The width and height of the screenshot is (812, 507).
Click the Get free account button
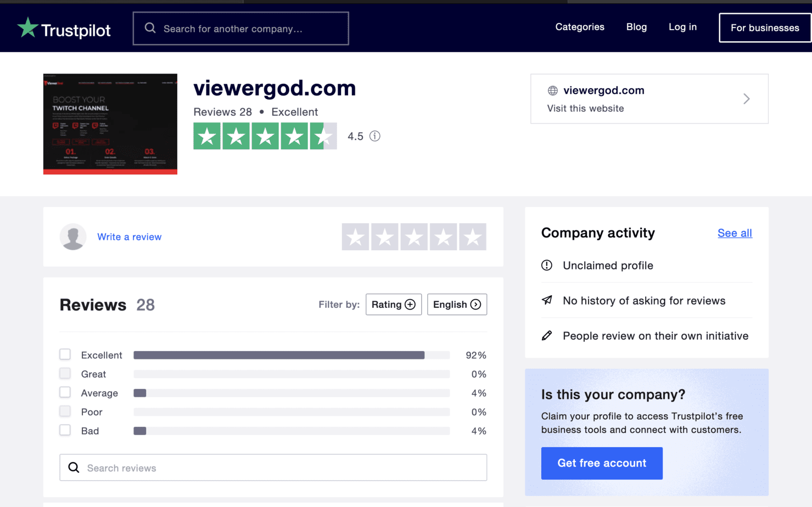[x=602, y=463]
